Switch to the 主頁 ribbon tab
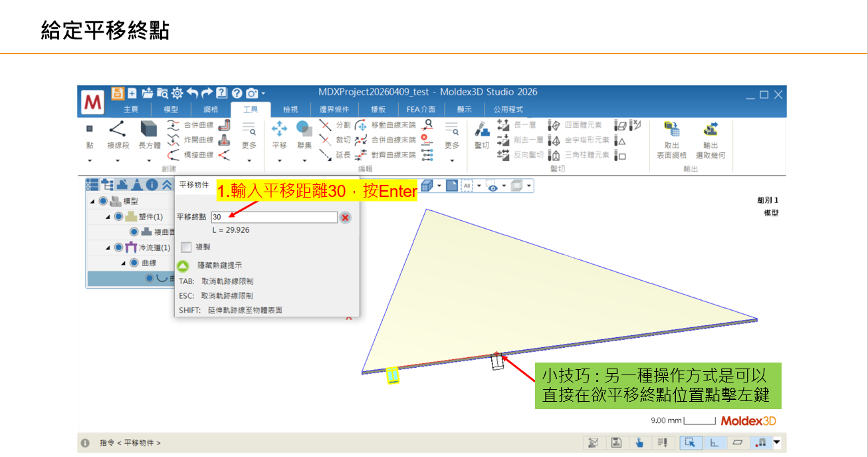 131,109
